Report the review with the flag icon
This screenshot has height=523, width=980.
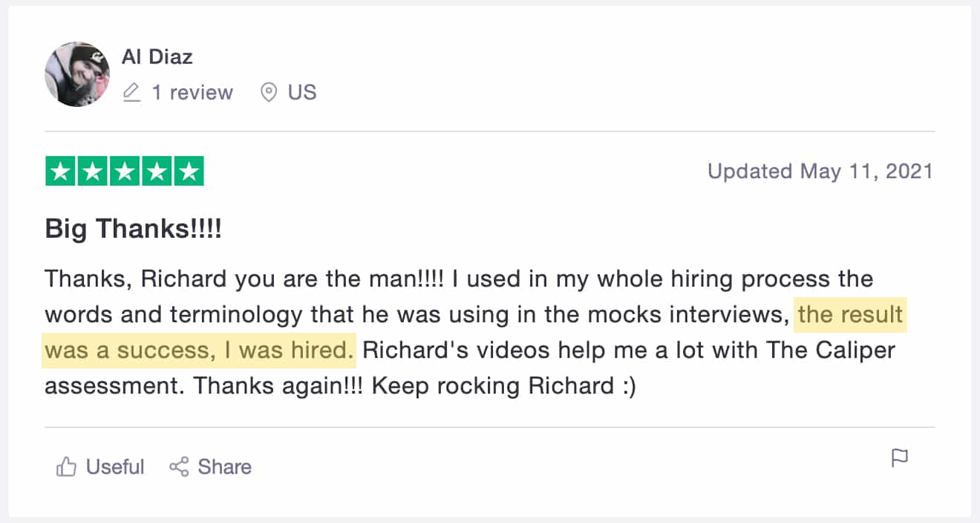[x=899, y=458]
